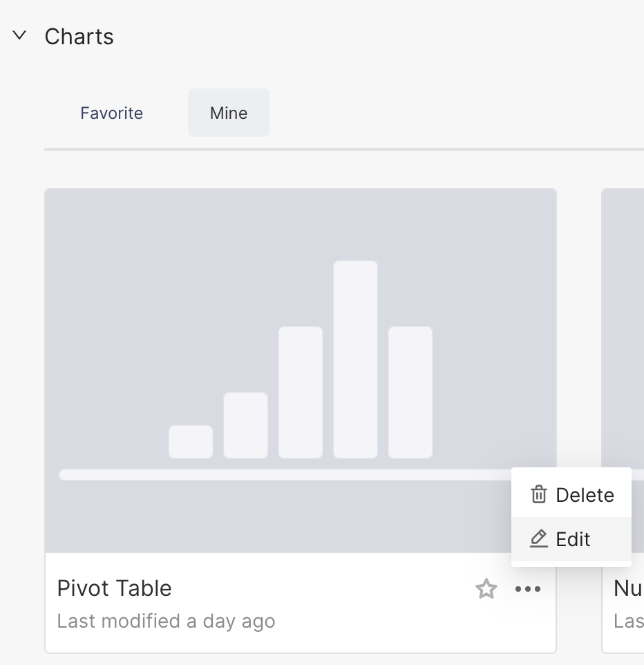This screenshot has height=665, width=644.
Task: Open the Pivot Table title link
Action: pos(114,588)
